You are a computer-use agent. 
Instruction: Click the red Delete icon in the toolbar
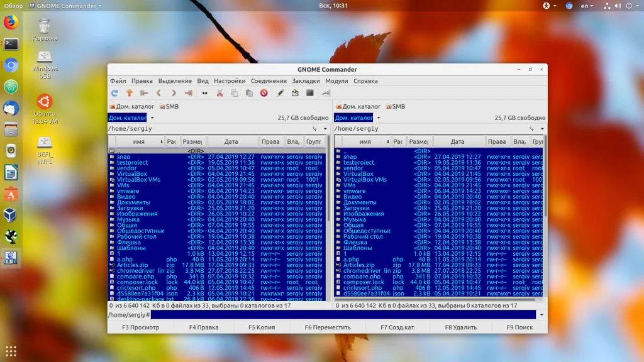tap(264, 93)
